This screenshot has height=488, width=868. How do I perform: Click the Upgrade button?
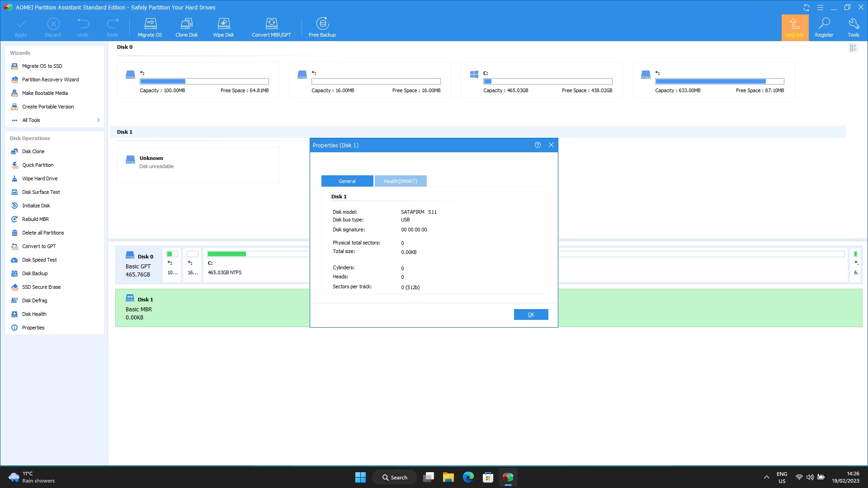click(795, 28)
